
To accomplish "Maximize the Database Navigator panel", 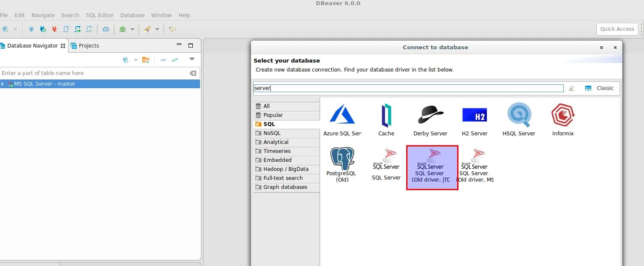I will tap(191, 45).
